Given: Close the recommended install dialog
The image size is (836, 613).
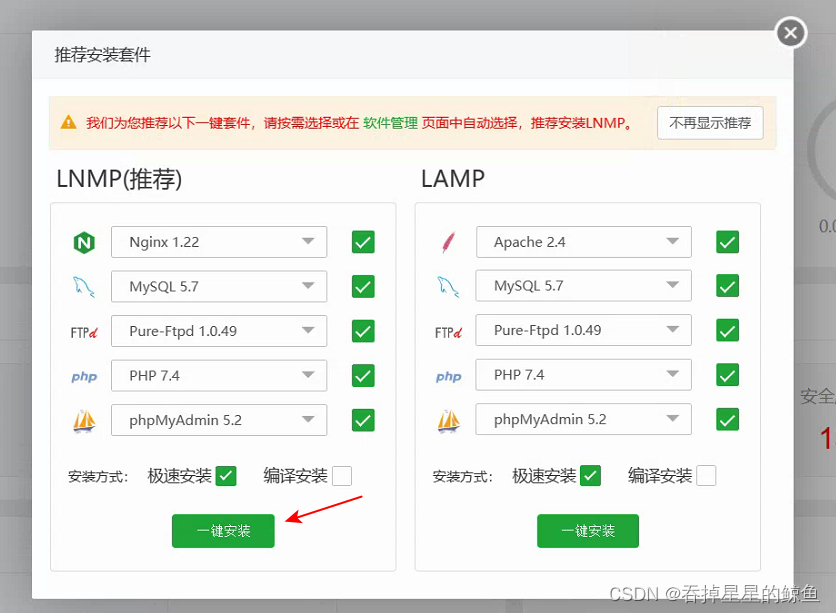Looking at the screenshot, I should tap(791, 33).
